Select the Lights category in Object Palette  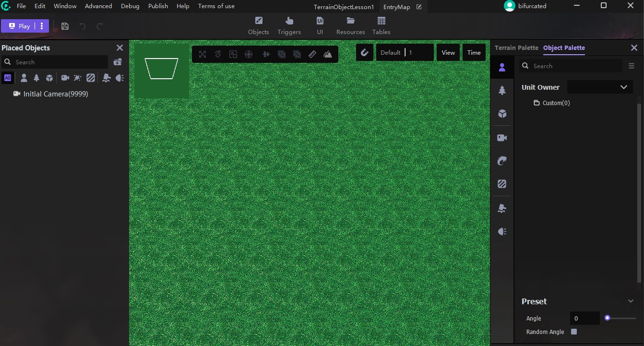(x=502, y=232)
